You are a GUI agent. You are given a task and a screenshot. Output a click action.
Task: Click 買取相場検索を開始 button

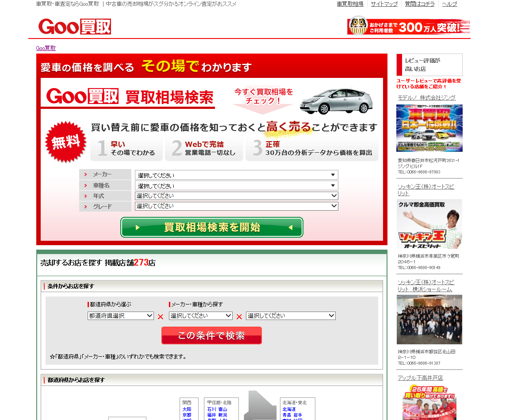(x=212, y=227)
